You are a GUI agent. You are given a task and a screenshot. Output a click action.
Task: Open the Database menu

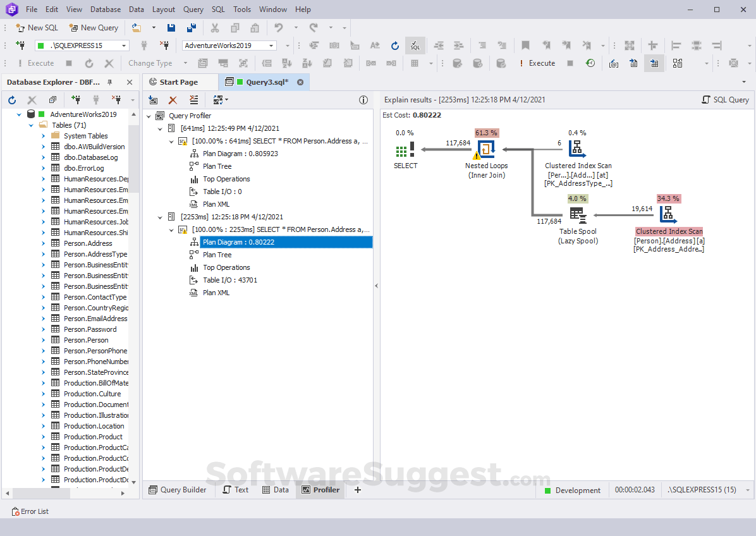click(105, 9)
